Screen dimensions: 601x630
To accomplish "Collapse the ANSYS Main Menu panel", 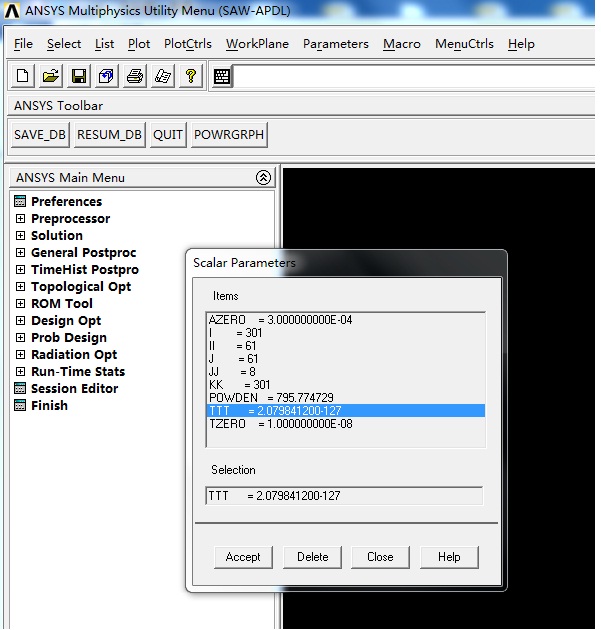I will coord(263,177).
